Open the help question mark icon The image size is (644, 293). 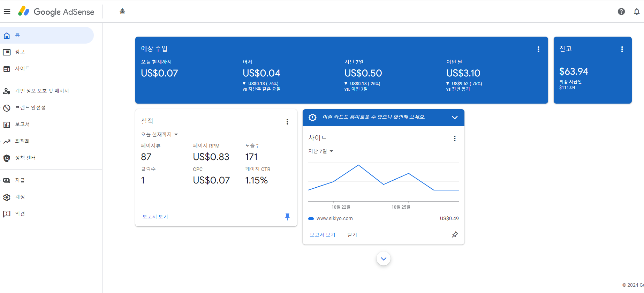pyautogui.click(x=621, y=12)
